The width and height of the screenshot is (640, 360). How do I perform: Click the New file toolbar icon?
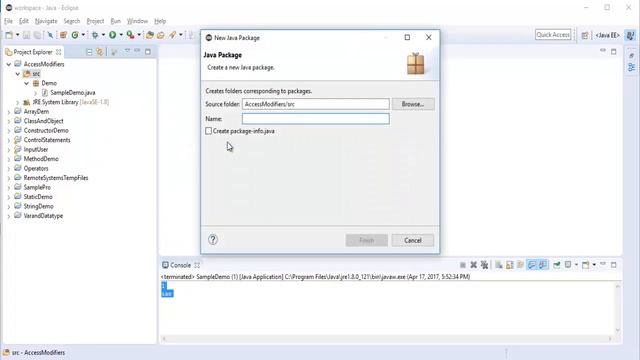9,35
